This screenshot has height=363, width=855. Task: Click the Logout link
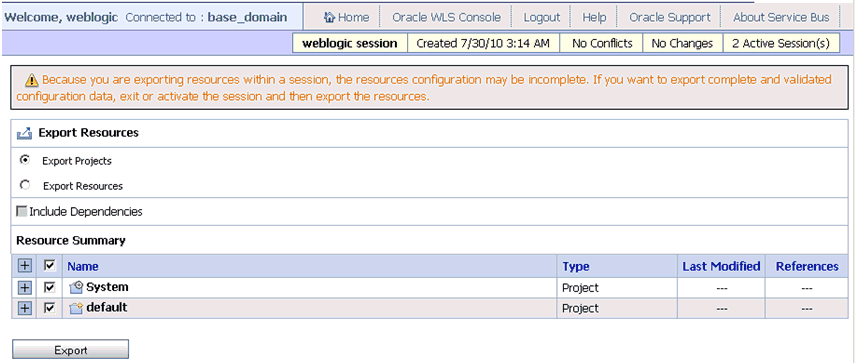click(541, 17)
